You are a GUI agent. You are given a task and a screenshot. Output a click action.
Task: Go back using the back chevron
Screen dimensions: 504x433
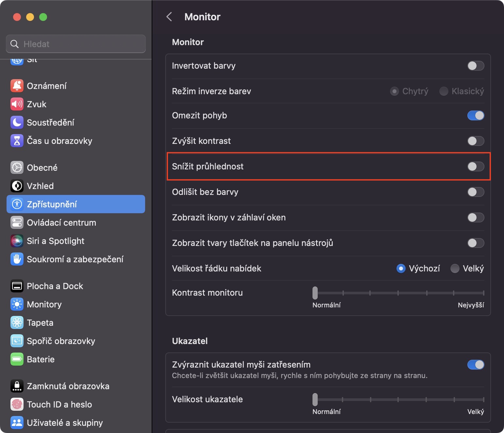pos(169,17)
